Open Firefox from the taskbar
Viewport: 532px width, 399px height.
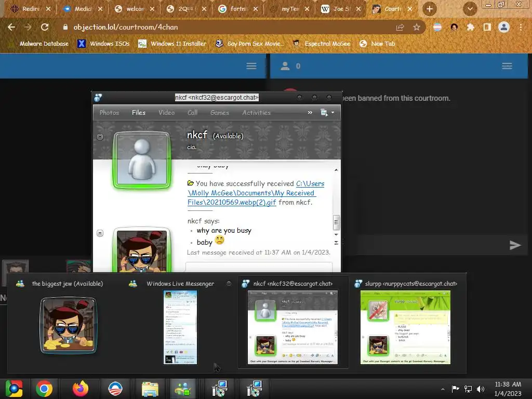(x=81, y=389)
